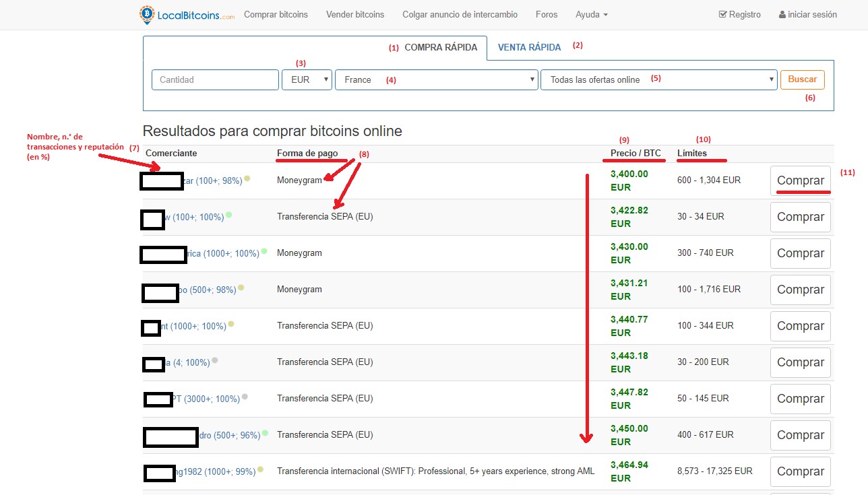
Task: Click Transferencia SEPA text in 3,443.18 row
Action: coord(325,362)
